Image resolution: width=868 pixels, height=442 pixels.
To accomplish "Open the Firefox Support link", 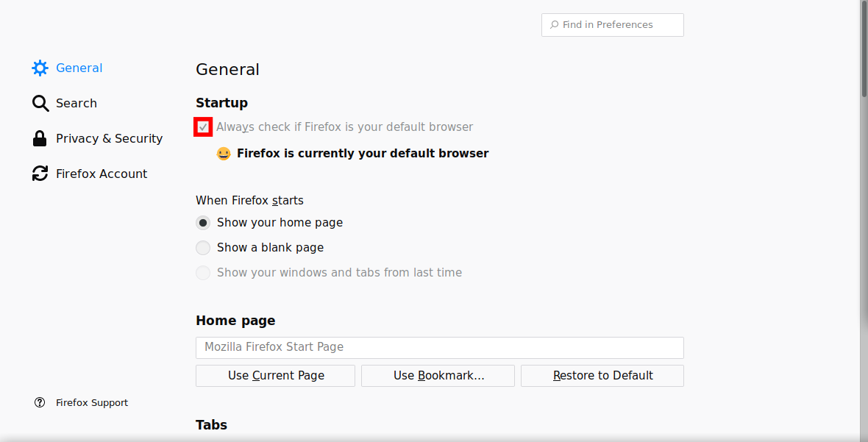I will (92, 403).
